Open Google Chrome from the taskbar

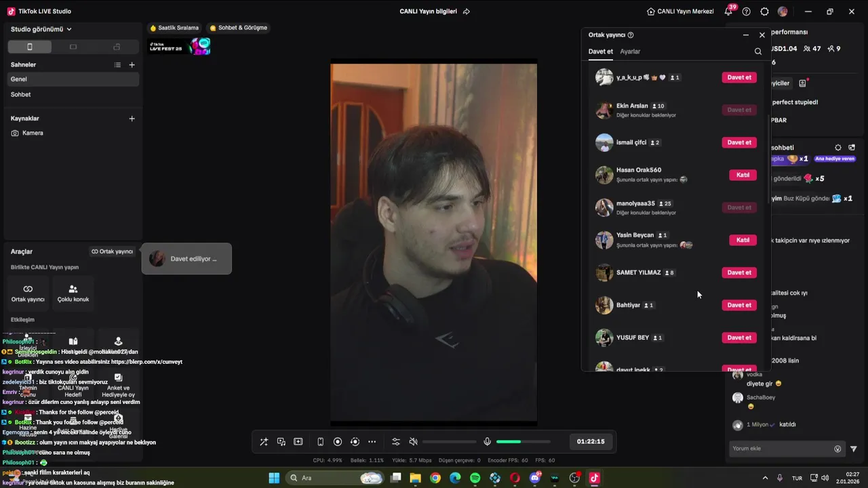[435, 478]
